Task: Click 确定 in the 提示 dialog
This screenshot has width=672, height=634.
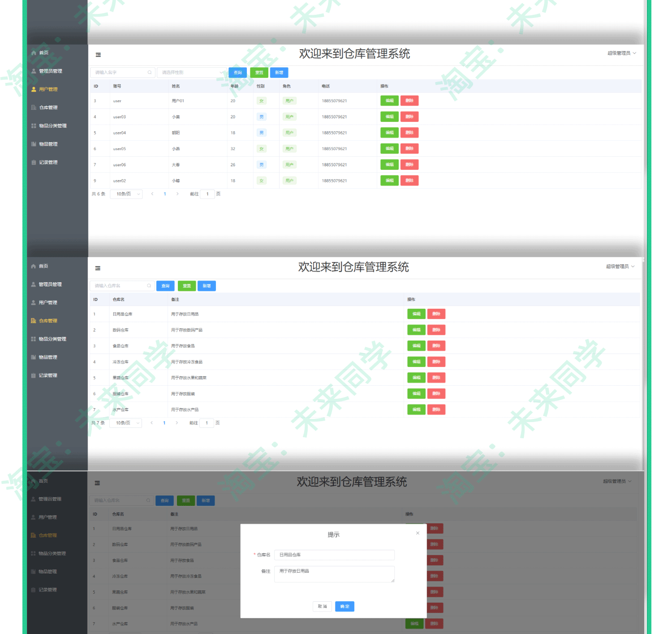Action: pos(344,606)
